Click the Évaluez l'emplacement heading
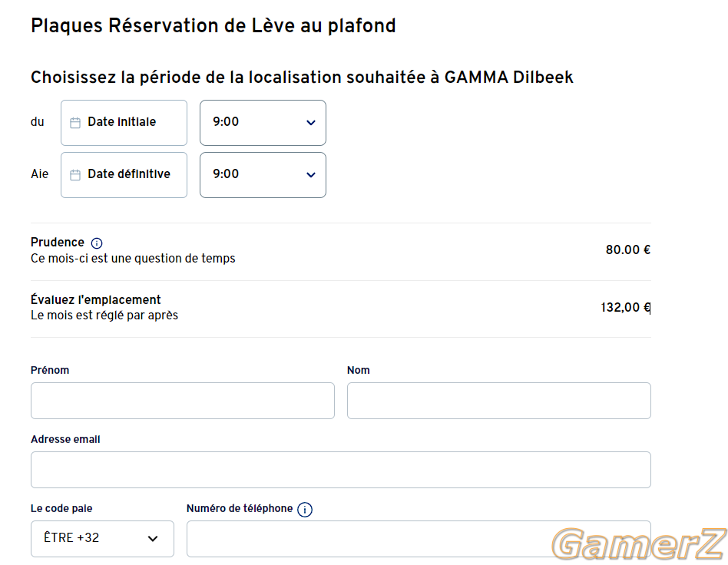 [x=96, y=299]
